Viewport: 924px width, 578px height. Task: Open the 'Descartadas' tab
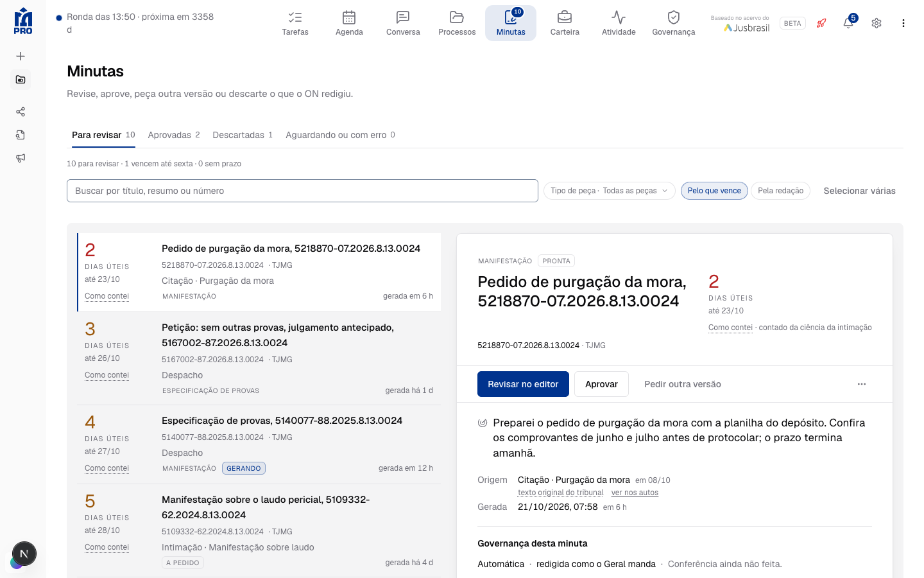[243, 135]
